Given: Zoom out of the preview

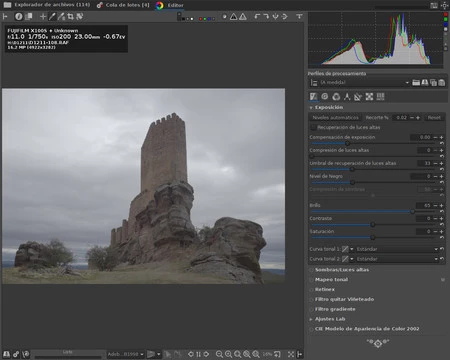Looking at the screenshot, I should click(219, 354).
